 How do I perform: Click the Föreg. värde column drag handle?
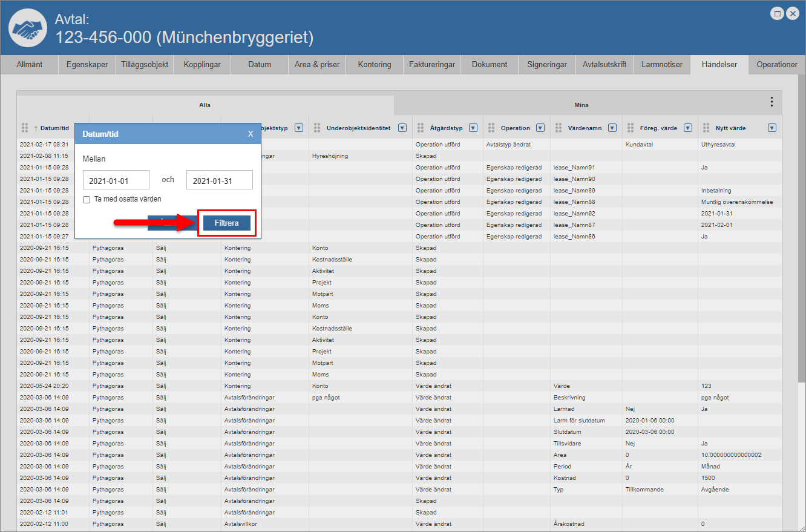pyautogui.click(x=630, y=128)
